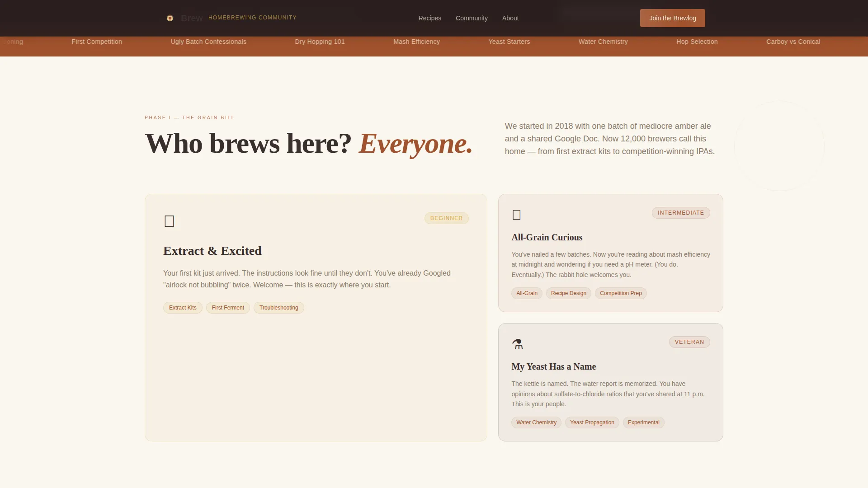Select First Competition topic in ticker

pyautogui.click(x=97, y=42)
